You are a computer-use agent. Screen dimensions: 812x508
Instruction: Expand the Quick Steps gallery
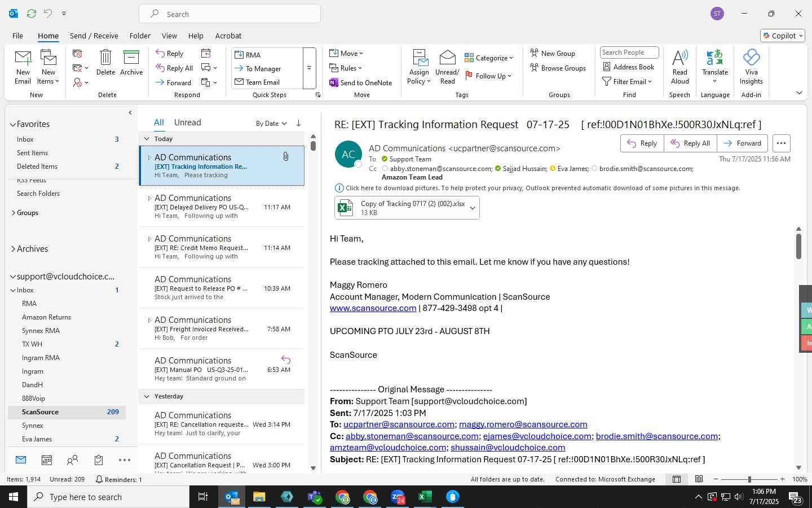pyautogui.click(x=309, y=68)
